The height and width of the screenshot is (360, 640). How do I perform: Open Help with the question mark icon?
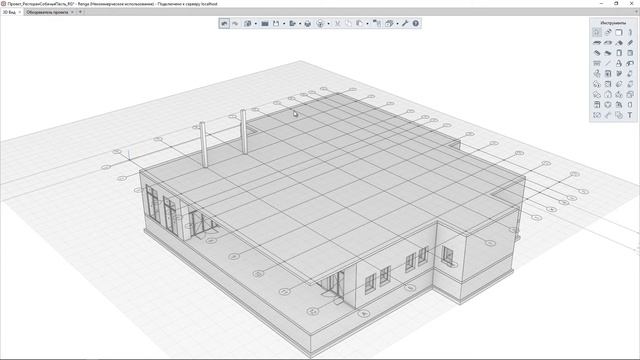click(x=416, y=24)
